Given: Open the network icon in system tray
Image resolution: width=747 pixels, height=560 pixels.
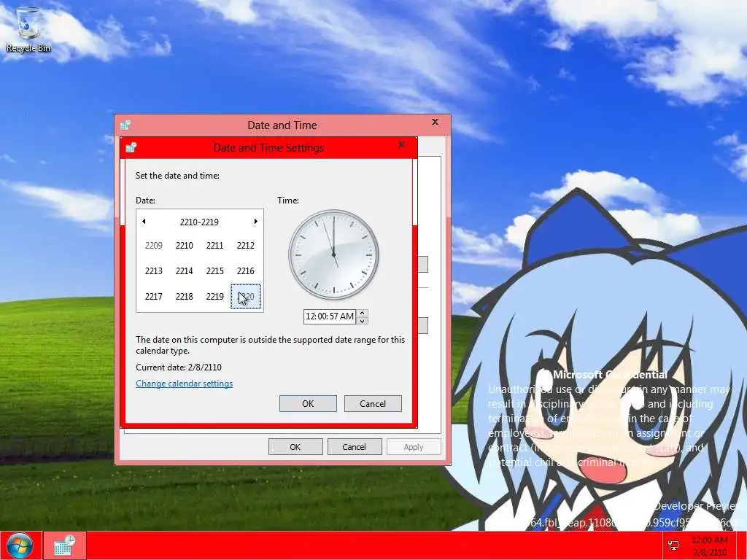Looking at the screenshot, I should (x=673, y=545).
